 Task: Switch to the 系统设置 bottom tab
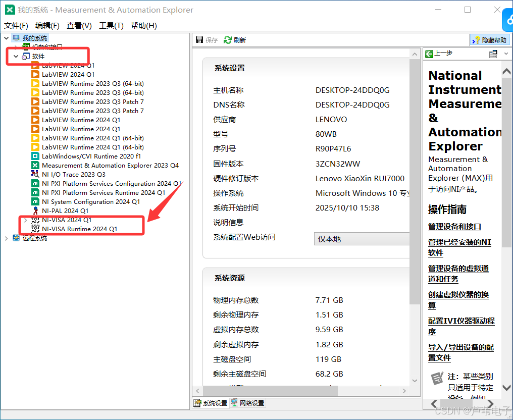[211, 403]
